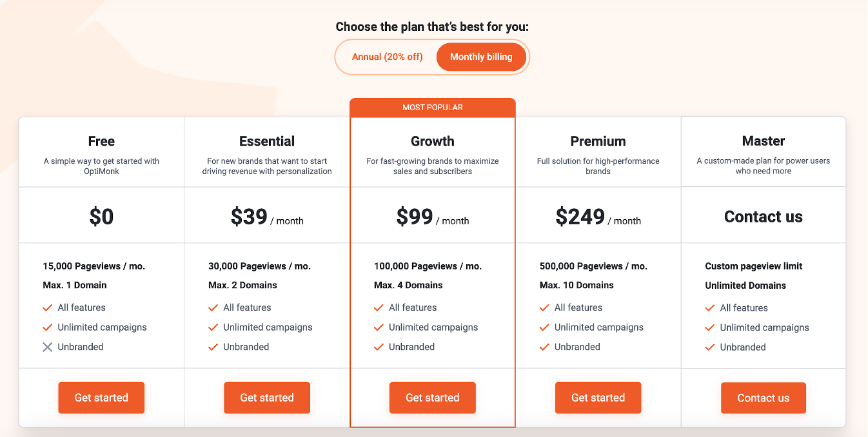Screen dimensions: 868x437
Task: Select the Monthly billing option
Action: pos(481,57)
